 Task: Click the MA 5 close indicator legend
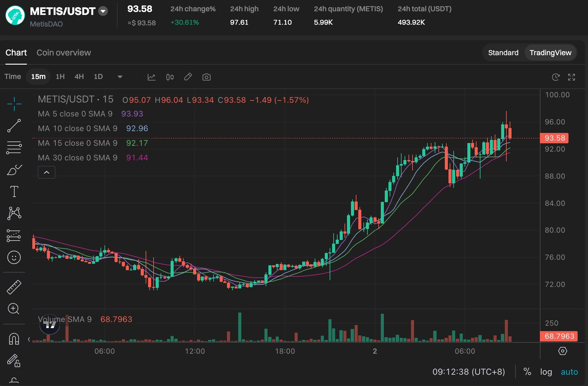[x=90, y=114]
